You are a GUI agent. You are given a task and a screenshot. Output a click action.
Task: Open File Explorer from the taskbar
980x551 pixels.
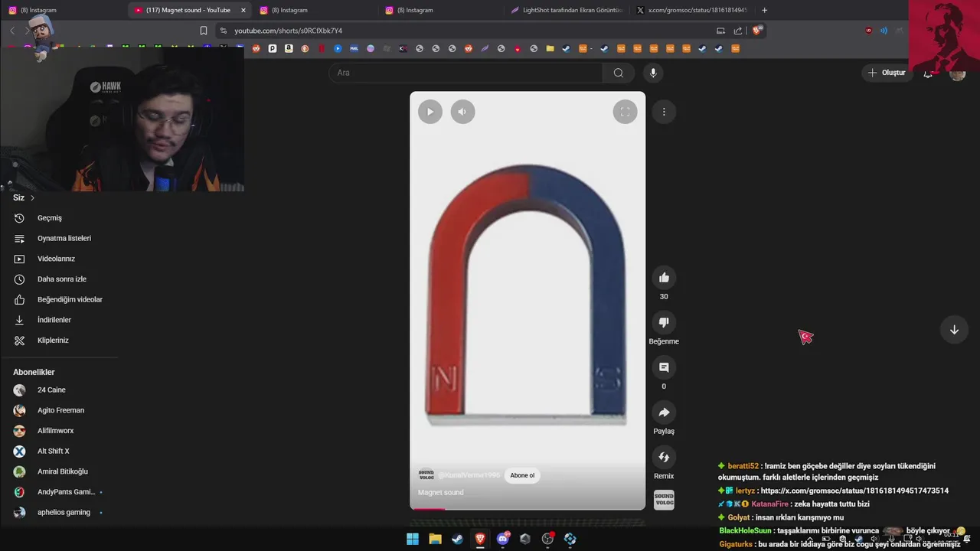tap(435, 539)
